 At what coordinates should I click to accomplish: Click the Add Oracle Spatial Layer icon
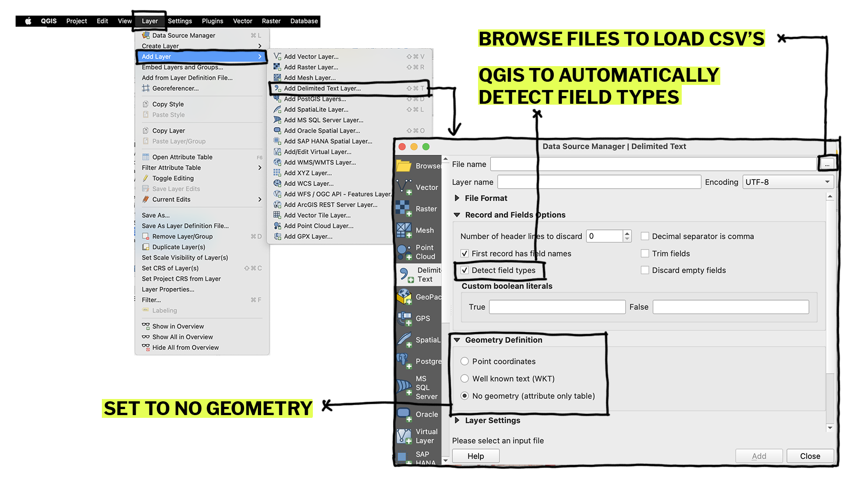[x=278, y=130]
